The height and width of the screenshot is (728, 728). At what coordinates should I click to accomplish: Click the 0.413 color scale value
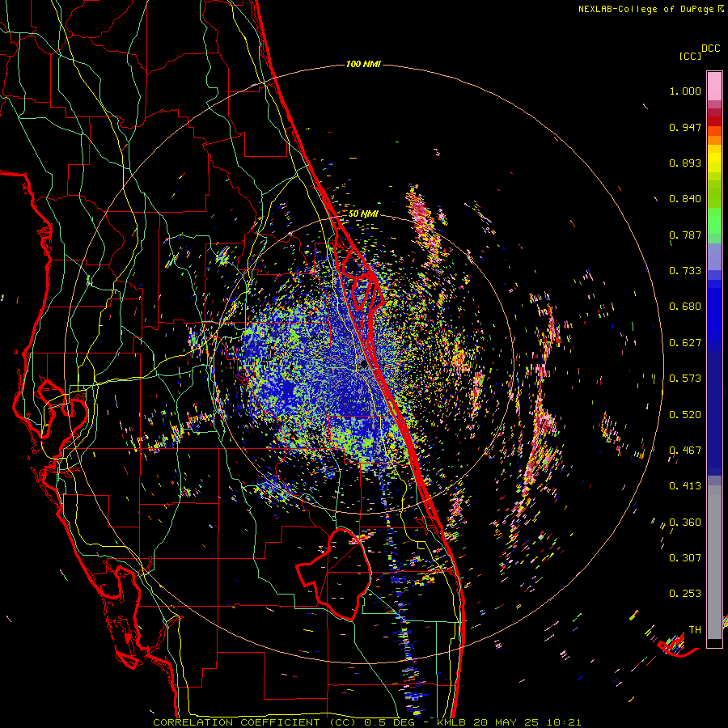685,486
